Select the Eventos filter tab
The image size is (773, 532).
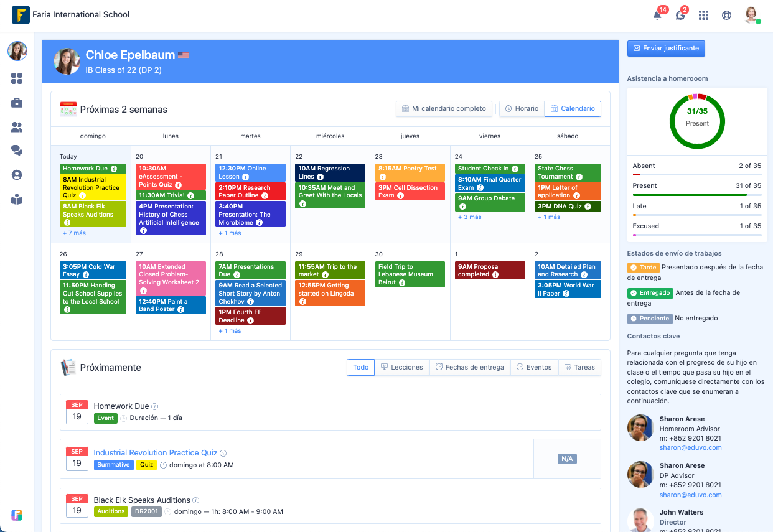pyautogui.click(x=534, y=367)
